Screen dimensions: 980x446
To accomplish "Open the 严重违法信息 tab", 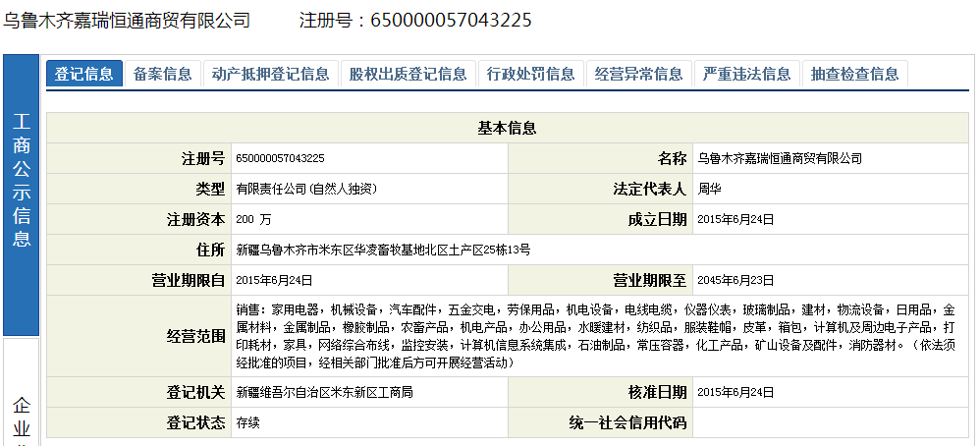I will pos(747,74).
